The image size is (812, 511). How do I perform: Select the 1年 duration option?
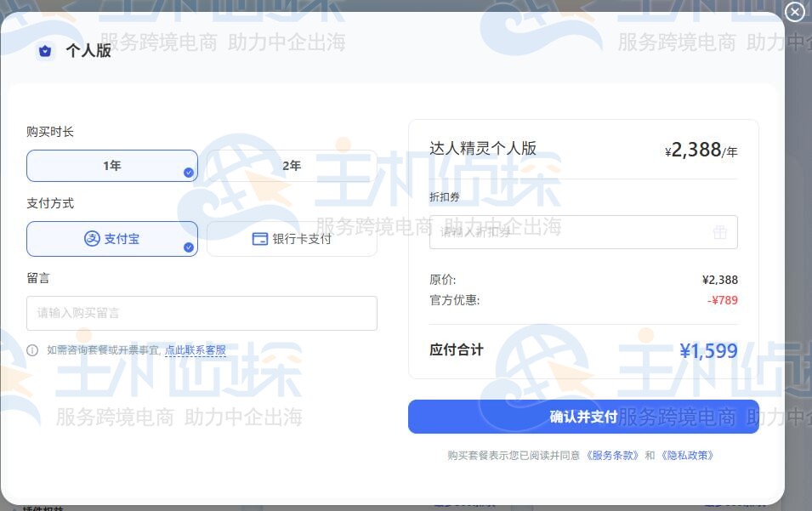[x=111, y=165]
